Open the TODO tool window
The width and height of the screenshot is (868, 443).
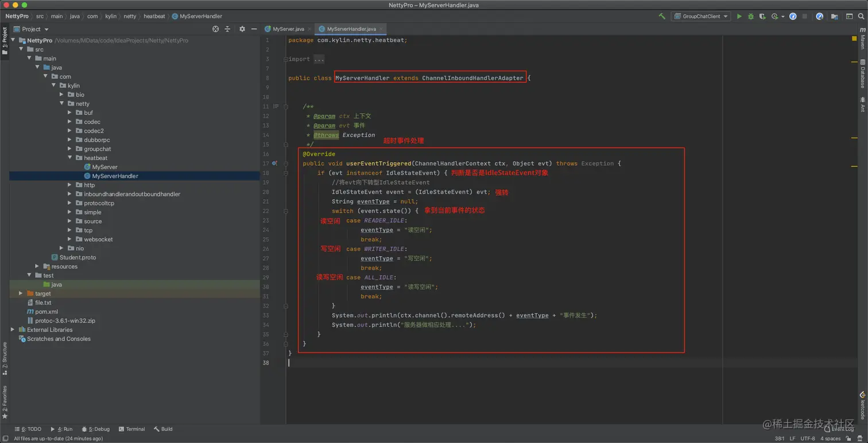pyautogui.click(x=28, y=429)
